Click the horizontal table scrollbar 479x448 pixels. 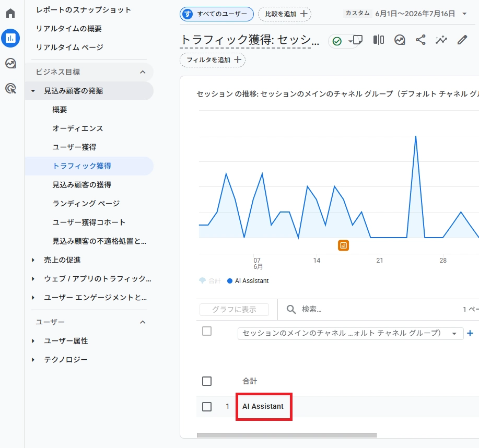click(x=287, y=435)
